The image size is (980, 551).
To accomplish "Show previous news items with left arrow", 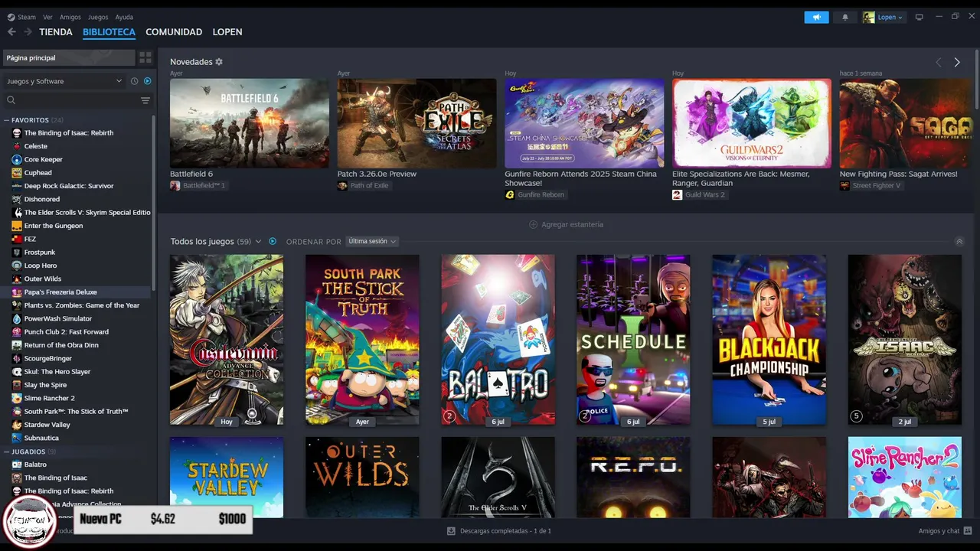I will 939,63.
